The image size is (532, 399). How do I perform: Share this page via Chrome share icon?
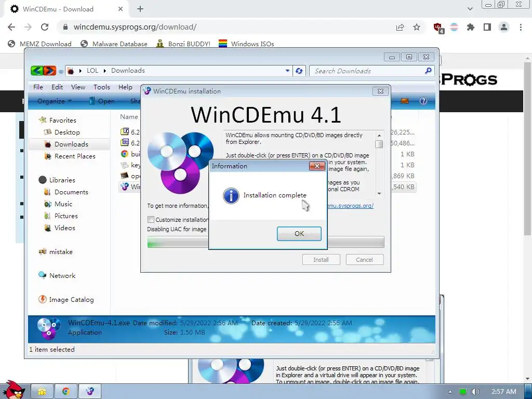(x=400, y=27)
